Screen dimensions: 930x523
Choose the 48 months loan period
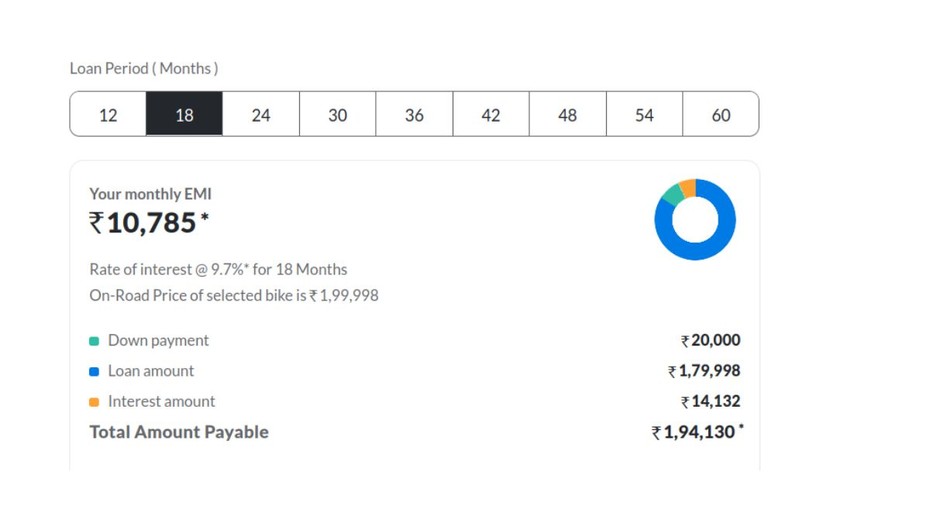pyautogui.click(x=567, y=115)
